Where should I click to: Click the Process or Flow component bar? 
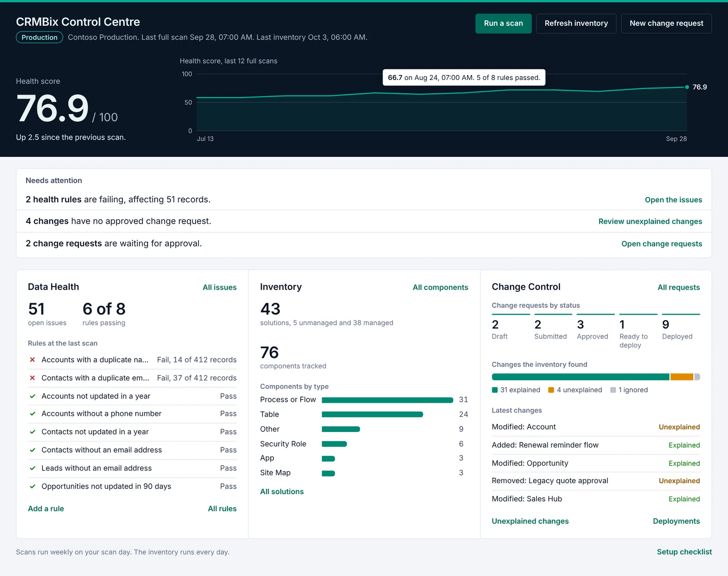click(387, 400)
